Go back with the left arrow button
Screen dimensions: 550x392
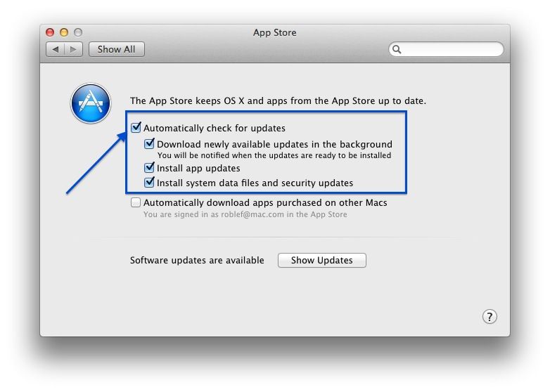click(56, 49)
